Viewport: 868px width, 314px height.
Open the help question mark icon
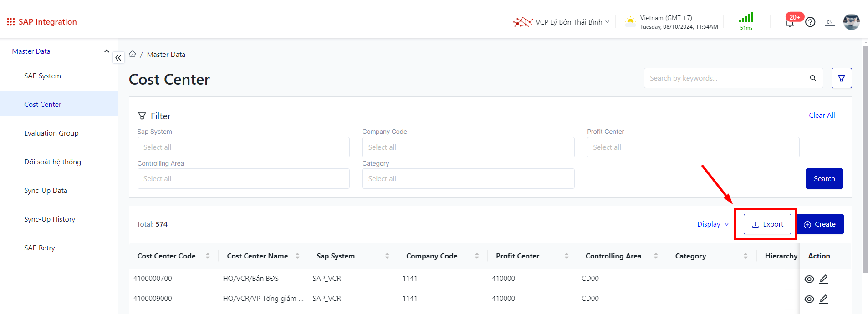(810, 22)
